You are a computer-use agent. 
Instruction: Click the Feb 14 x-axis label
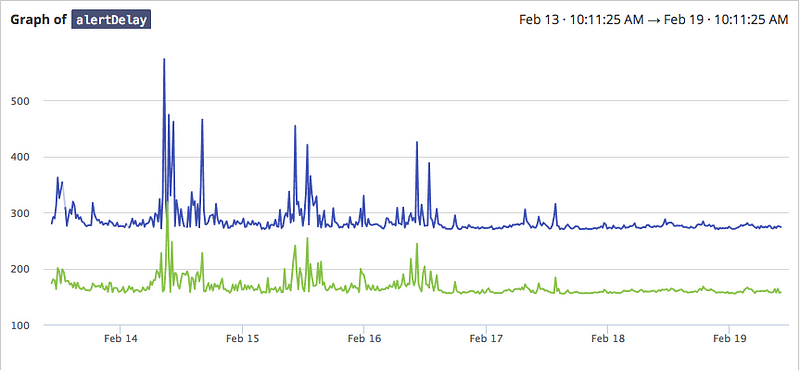pyautogui.click(x=119, y=338)
